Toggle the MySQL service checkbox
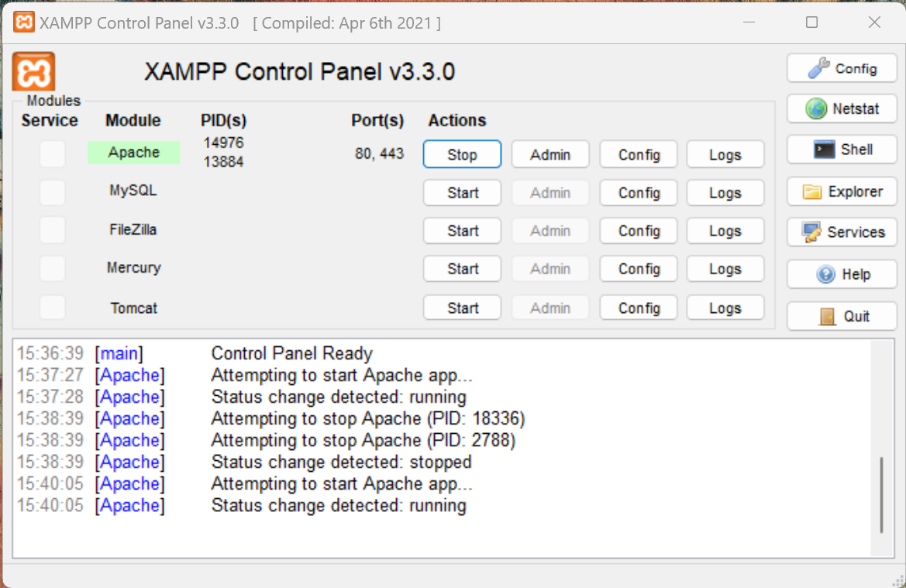Viewport: 906px width, 588px height. (x=53, y=191)
